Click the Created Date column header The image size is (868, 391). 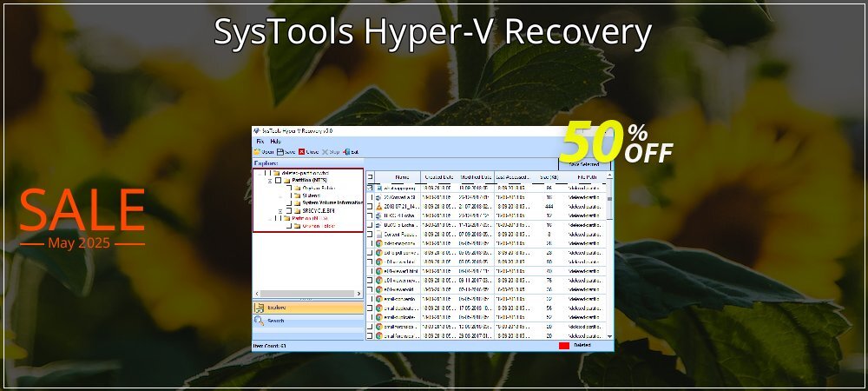439,177
